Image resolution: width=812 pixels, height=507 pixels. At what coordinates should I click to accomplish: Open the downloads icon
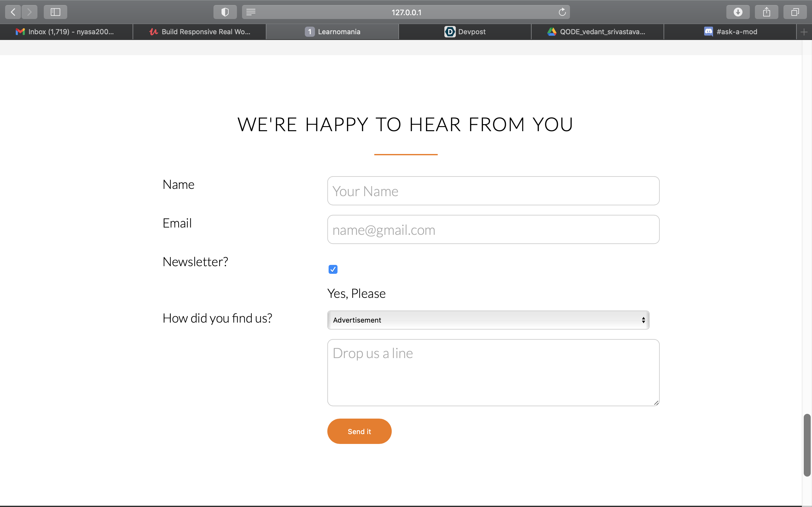pyautogui.click(x=737, y=12)
